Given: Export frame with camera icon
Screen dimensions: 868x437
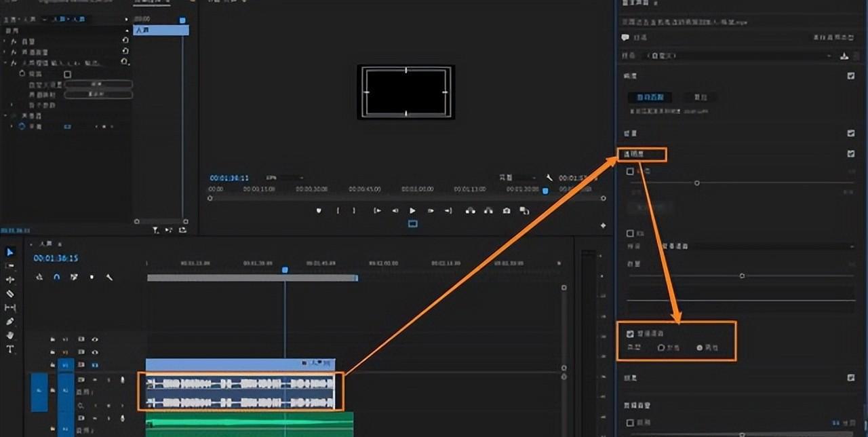Looking at the screenshot, I should pyautogui.click(x=506, y=211).
